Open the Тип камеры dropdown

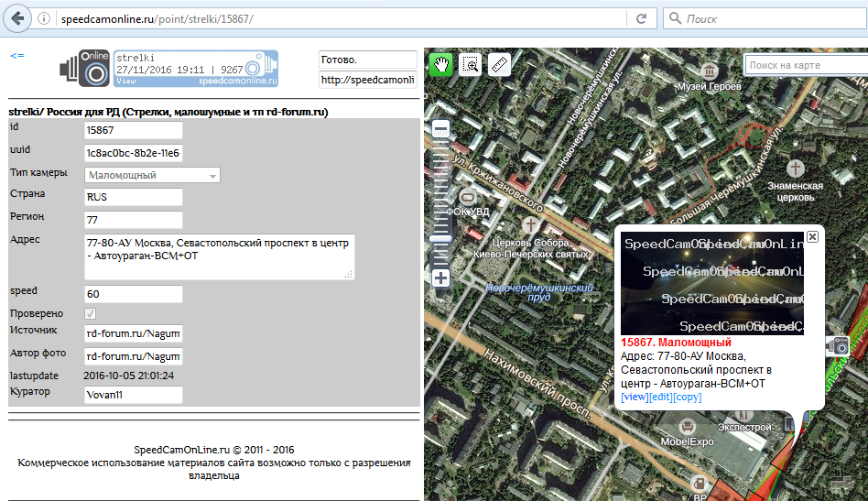click(x=152, y=175)
